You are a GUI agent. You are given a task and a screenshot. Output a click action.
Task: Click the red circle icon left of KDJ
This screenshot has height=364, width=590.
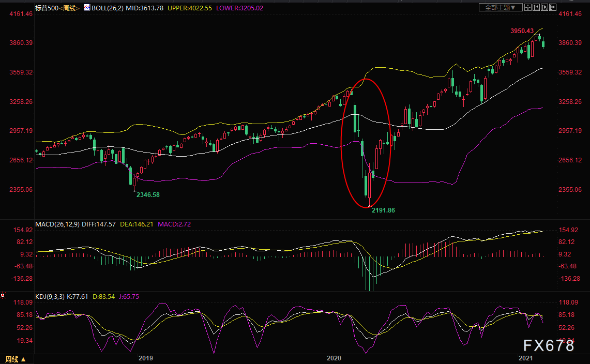pyautogui.click(x=3, y=295)
